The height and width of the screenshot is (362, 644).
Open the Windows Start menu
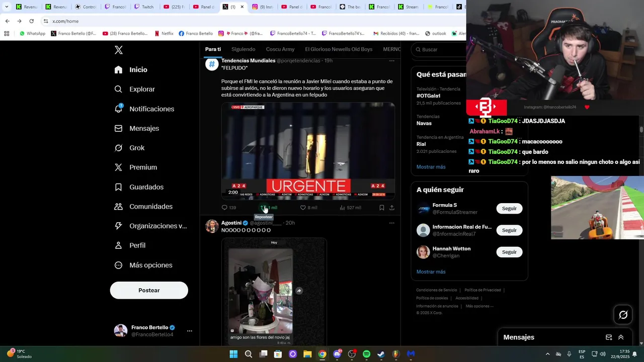point(233,354)
